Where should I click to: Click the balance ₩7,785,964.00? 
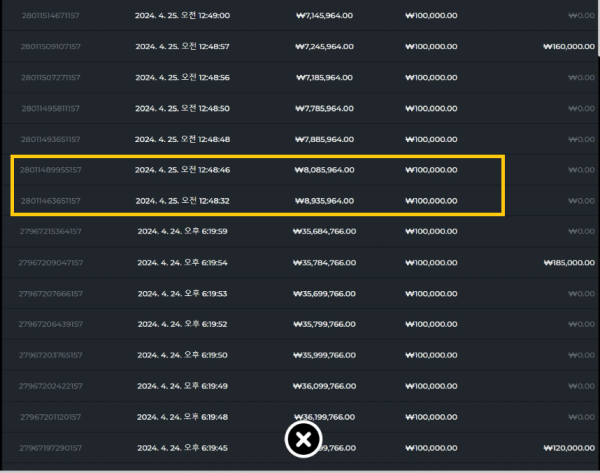(x=324, y=109)
